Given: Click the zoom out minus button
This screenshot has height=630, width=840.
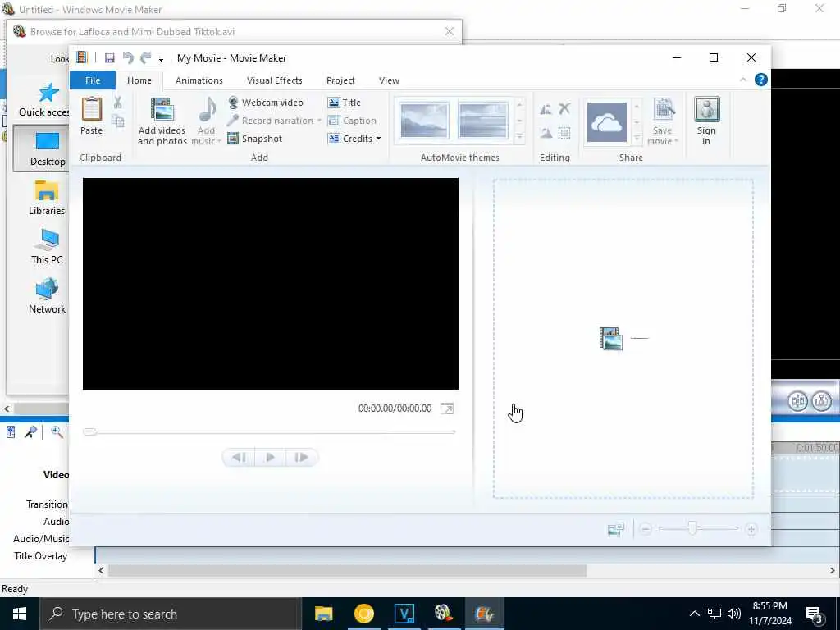Looking at the screenshot, I should pyautogui.click(x=646, y=529).
